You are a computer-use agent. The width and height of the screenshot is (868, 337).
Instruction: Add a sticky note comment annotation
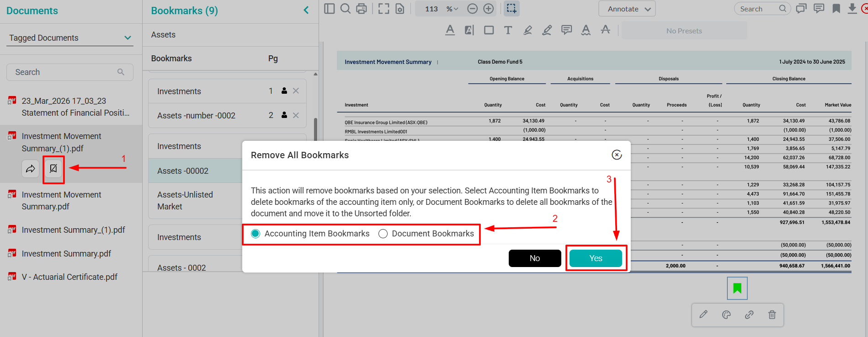(x=566, y=30)
